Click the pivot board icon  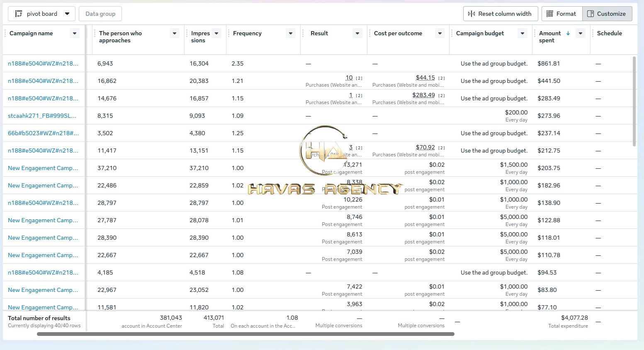(18, 14)
